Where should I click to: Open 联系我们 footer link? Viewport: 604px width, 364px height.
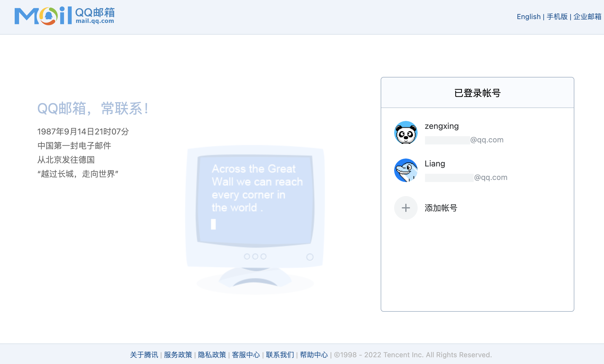280,355
